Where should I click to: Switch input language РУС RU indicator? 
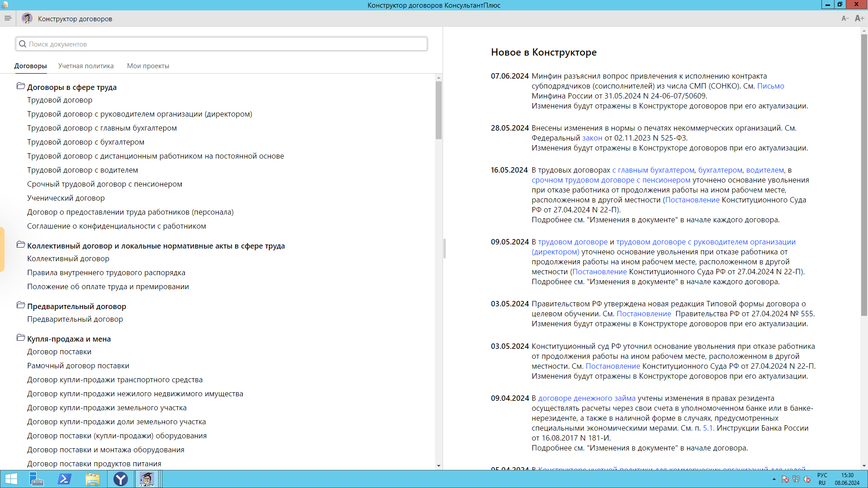pos(822,479)
